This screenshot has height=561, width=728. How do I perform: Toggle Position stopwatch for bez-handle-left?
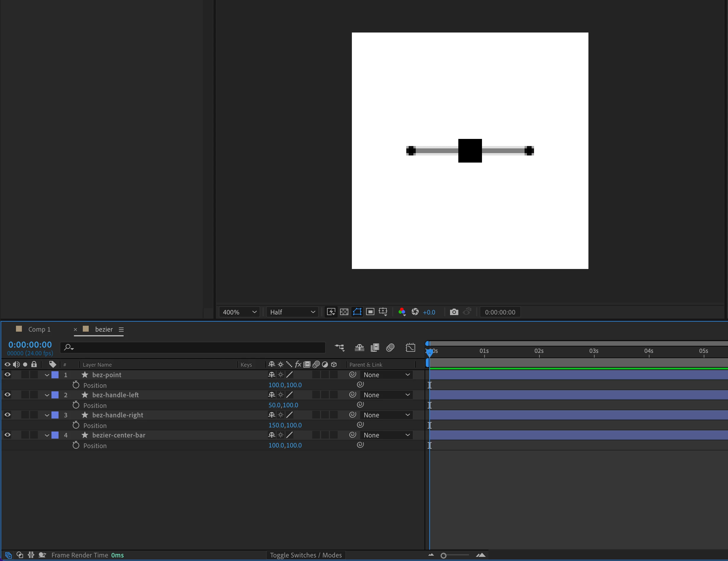[x=76, y=405]
